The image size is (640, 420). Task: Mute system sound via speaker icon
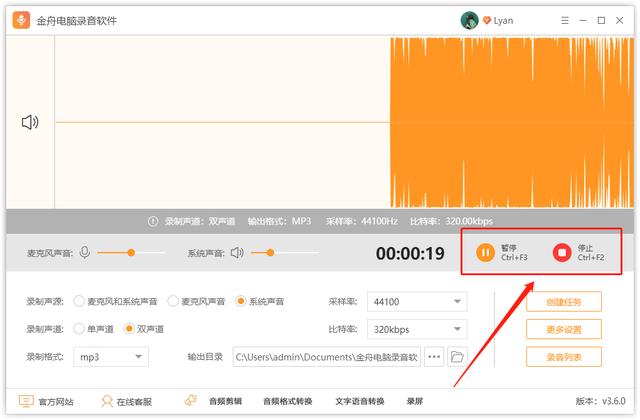[237, 253]
